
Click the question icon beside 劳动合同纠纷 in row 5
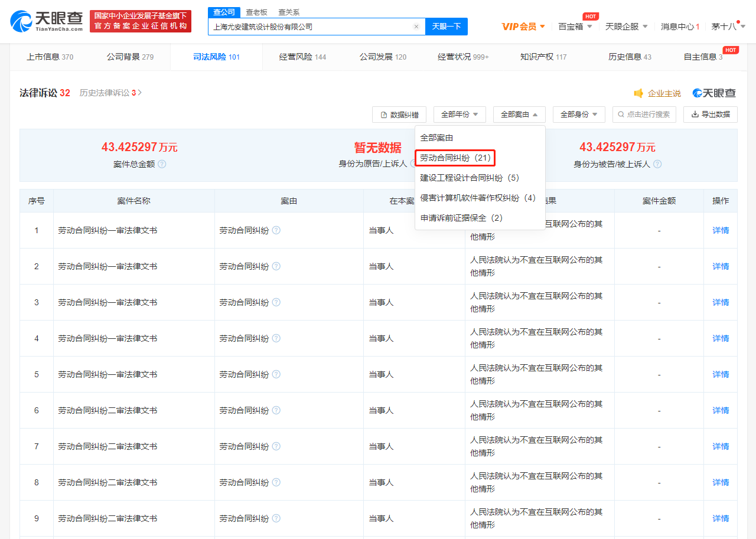[x=276, y=374]
